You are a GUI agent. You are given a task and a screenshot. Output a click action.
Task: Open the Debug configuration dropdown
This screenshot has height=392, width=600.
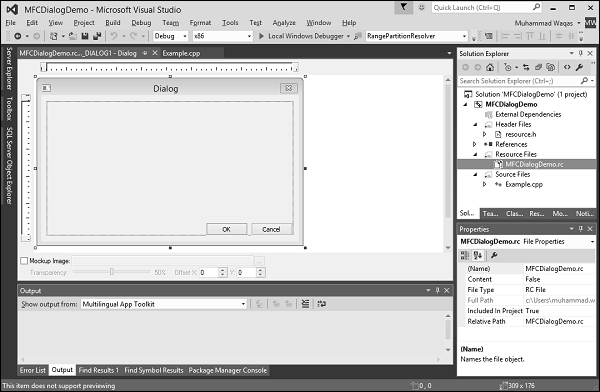tap(185, 36)
